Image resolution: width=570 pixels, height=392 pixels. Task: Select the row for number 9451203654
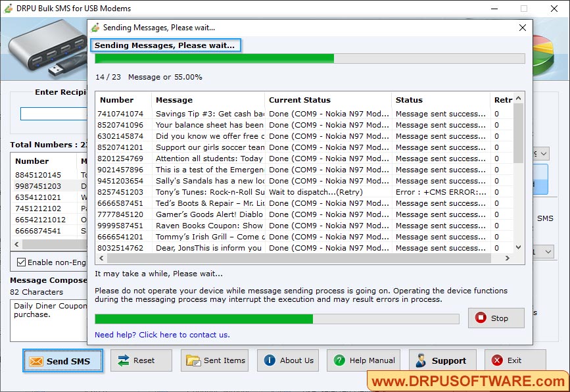click(x=304, y=181)
